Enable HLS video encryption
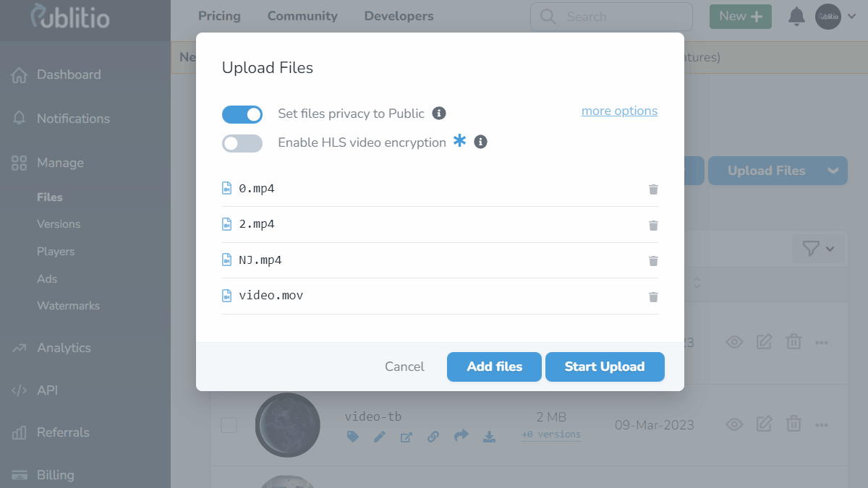868x488 pixels. [x=242, y=143]
